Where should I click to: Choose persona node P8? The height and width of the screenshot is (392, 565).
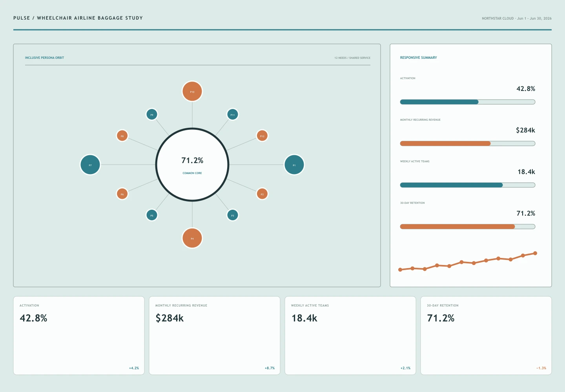pyautogui.click(x=122, y=136)
